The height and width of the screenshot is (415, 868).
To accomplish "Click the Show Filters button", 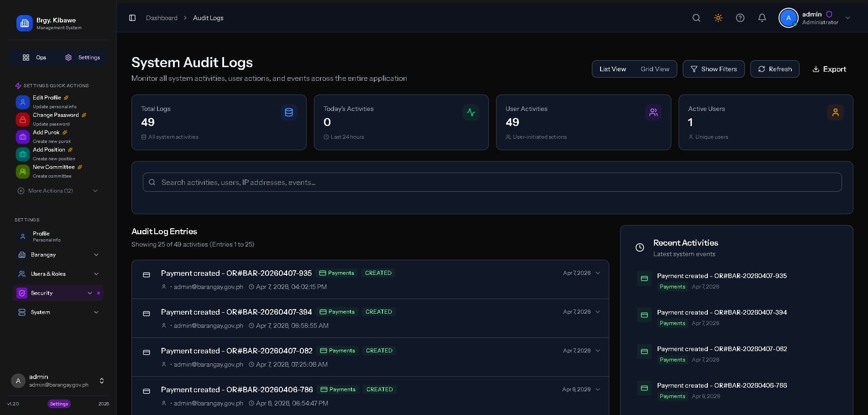I will click(714, 69).
